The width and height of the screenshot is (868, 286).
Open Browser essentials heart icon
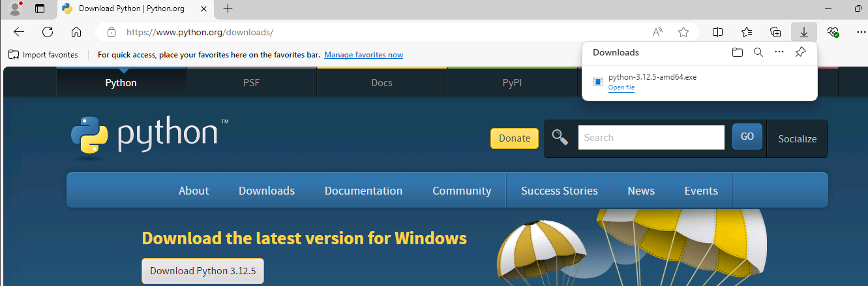pos(833,32)
